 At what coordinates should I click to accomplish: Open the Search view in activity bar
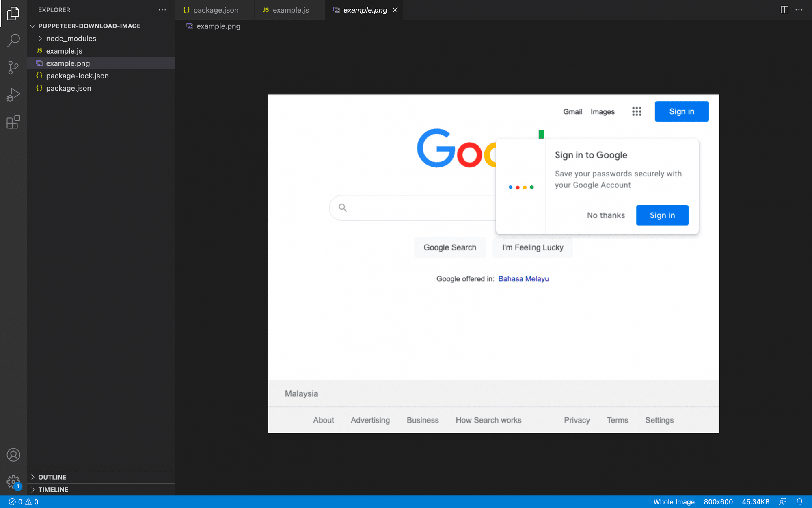13,40
